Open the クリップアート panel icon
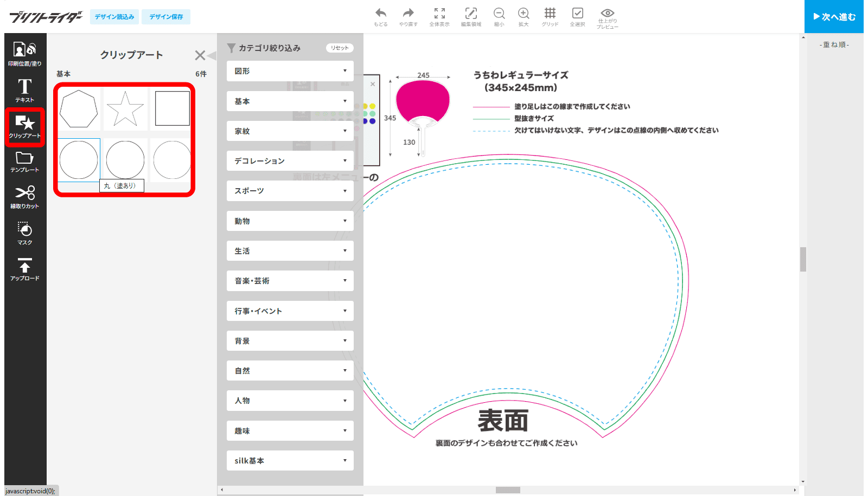This screenshot has height=496, width=868. point(25,127)
